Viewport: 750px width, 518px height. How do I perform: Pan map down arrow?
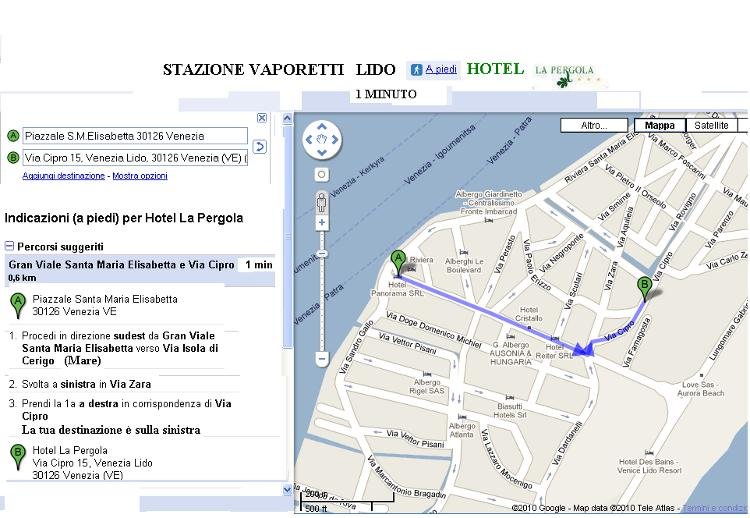click(x=321, y=153)
